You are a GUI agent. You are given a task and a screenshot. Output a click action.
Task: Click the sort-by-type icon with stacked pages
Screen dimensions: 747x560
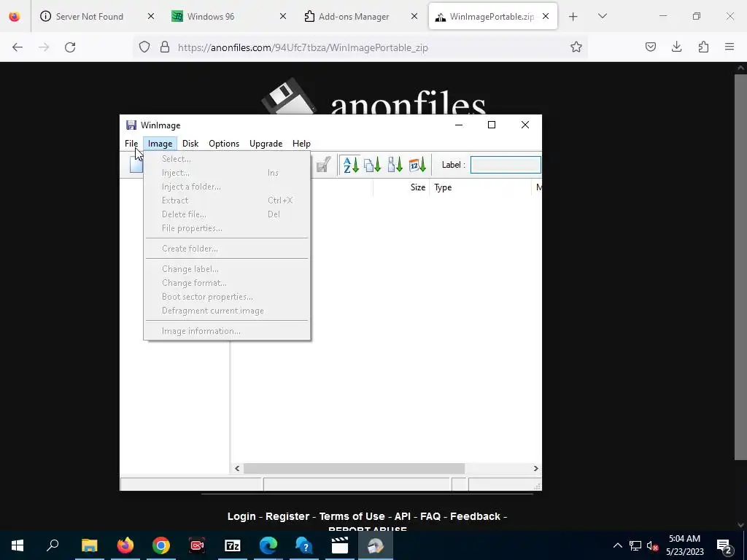373,165
